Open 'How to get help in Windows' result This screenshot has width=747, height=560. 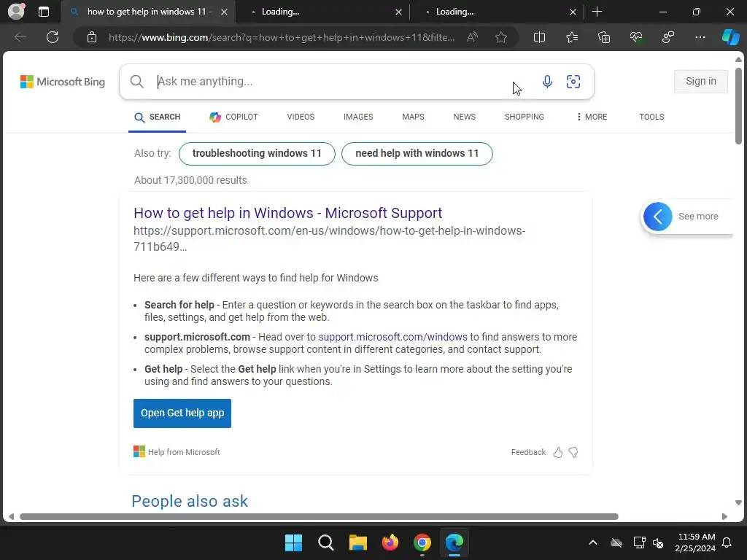click(x=287, y=213)
